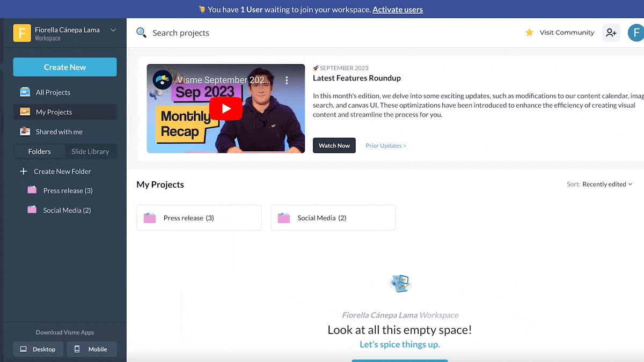The height and width of the screenshot is (362, 644).
Task: Open the All Projects icon in sidebar
Action: pos(25,92)
